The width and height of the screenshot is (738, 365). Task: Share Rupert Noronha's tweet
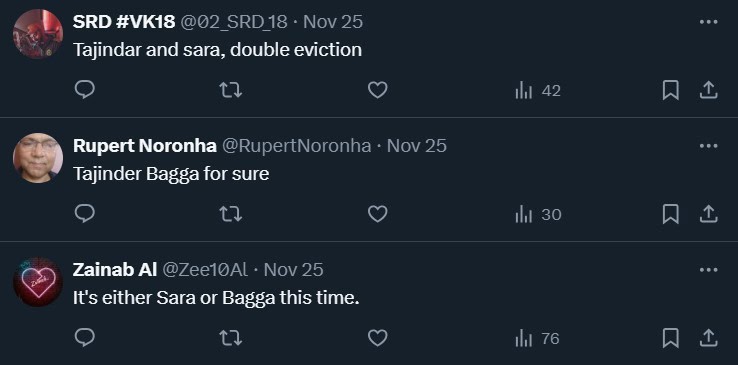click(x=708, y=214)
